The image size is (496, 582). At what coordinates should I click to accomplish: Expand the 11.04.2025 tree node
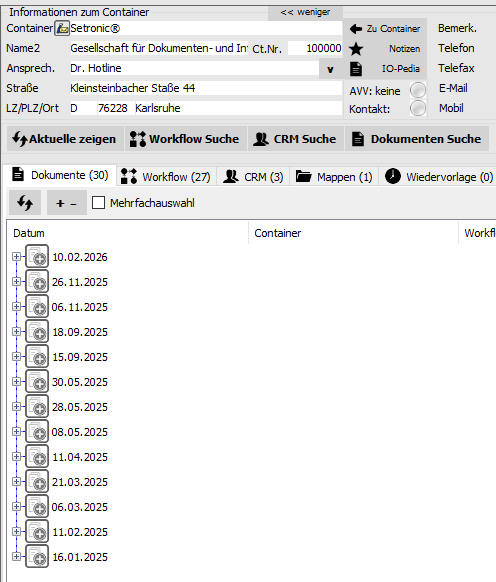(x=16, y=456)
